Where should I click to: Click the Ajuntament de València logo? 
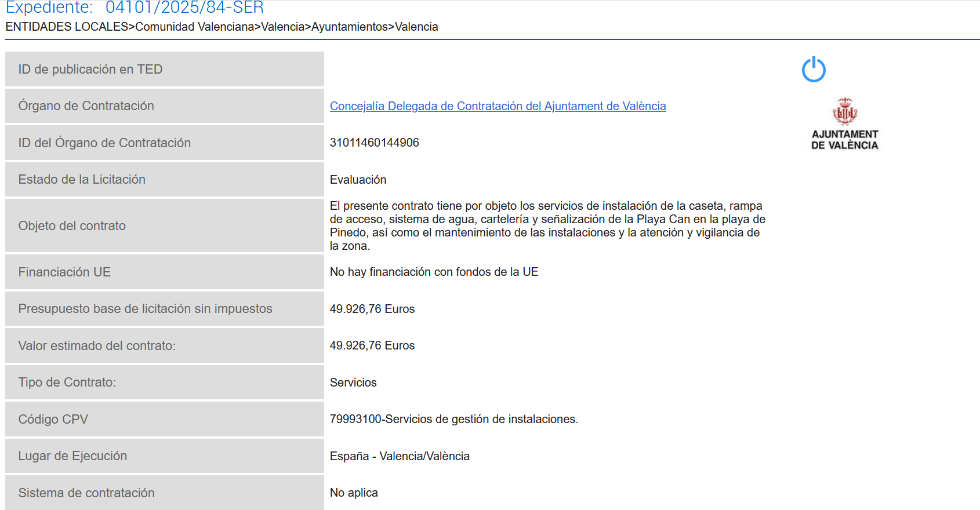coord(845,124)
